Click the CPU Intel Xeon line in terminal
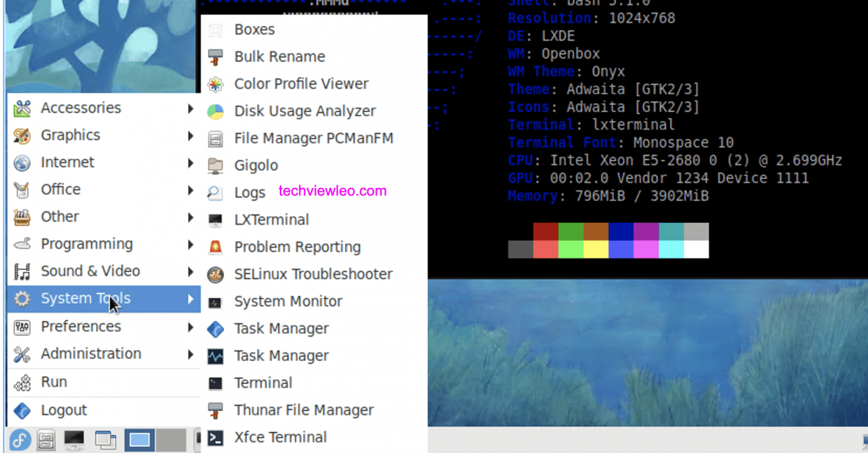The image size is (868, 453). [675, 161]
